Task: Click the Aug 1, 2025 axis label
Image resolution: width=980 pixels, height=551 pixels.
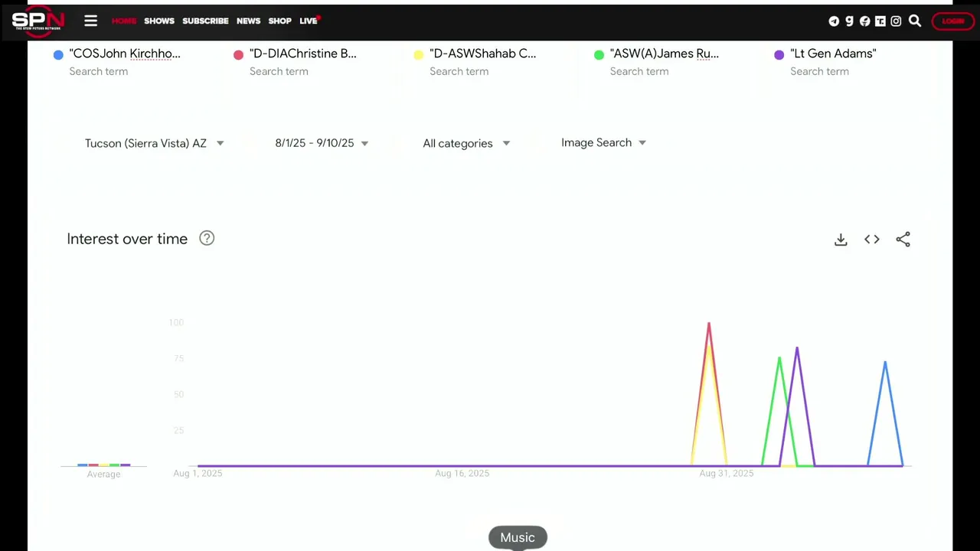Action: pos(198,474)
